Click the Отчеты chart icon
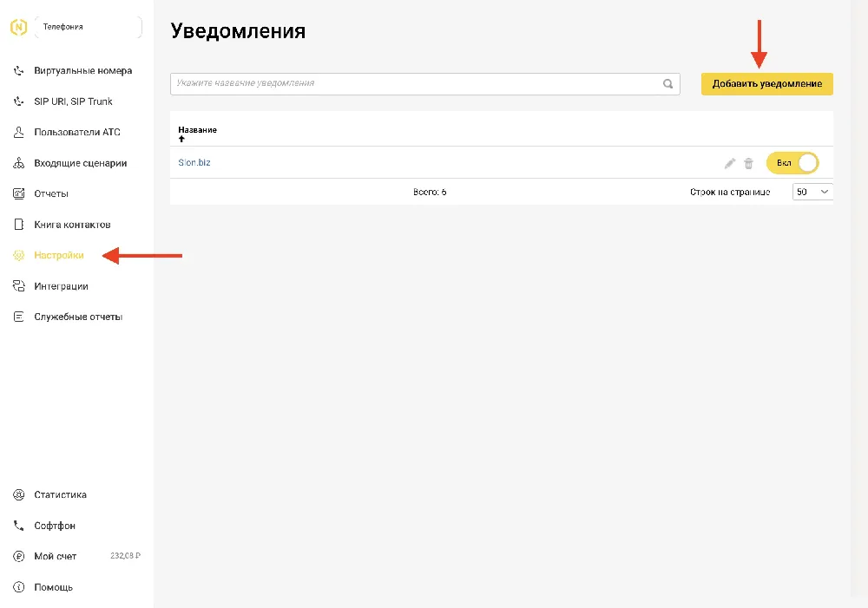Viewport: 868px width, 608px height. (x=19, y=193)
